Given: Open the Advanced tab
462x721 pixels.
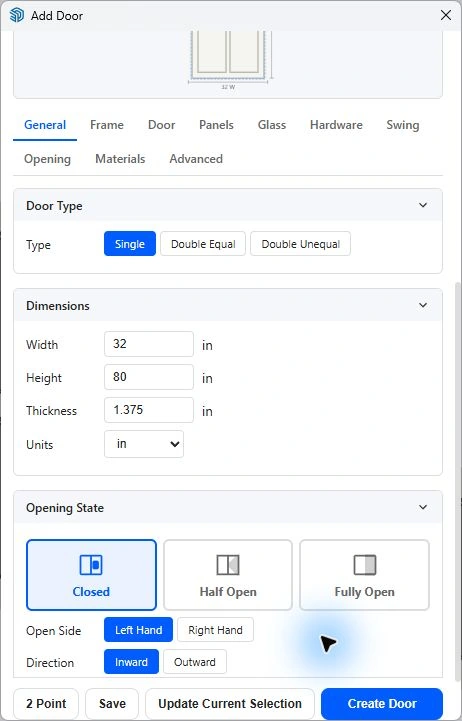Looking at the screenshot, I should (x=196, y=159).
